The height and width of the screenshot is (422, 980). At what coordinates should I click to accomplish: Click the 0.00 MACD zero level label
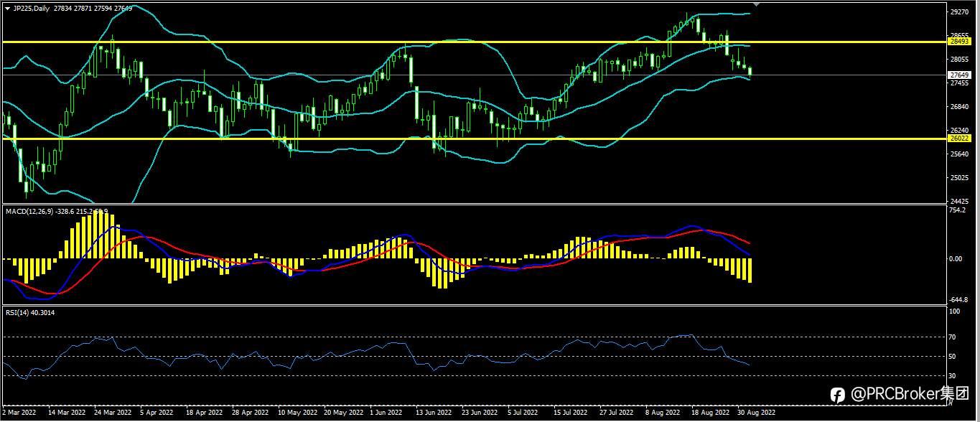[x=956, y=258]
